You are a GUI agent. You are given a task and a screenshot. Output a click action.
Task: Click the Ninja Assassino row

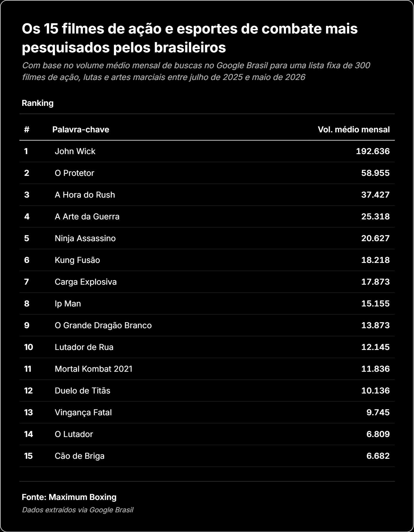click(207, 239)
